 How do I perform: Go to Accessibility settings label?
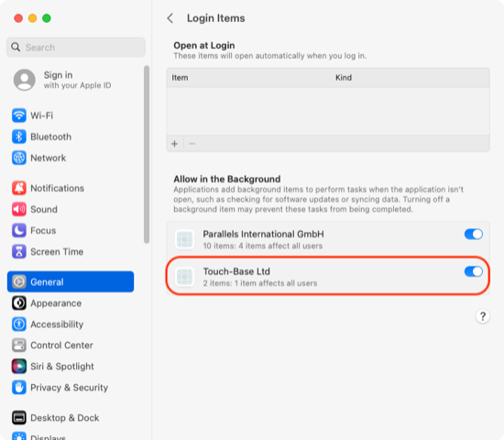coord(57,324)
